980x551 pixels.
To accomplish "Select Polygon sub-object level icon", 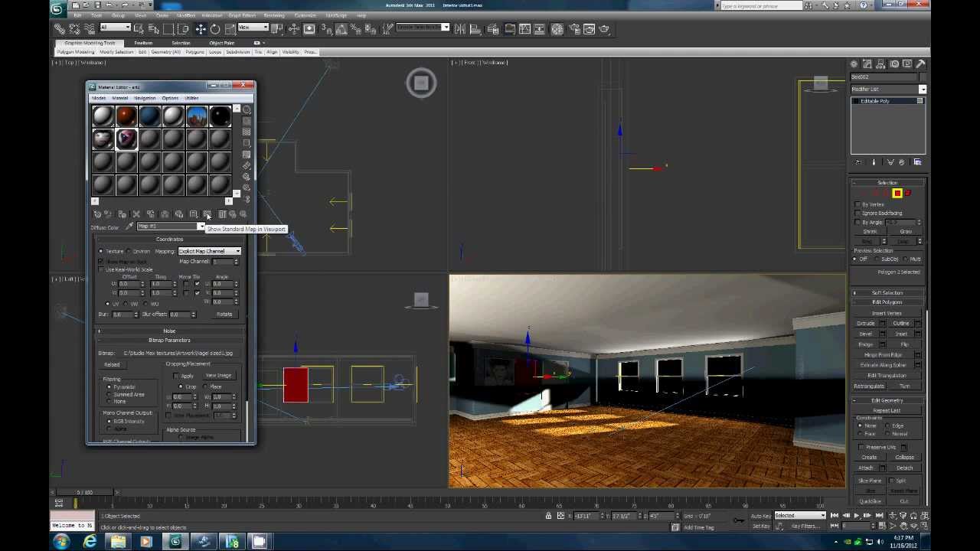I will click(x=897, y=193).
